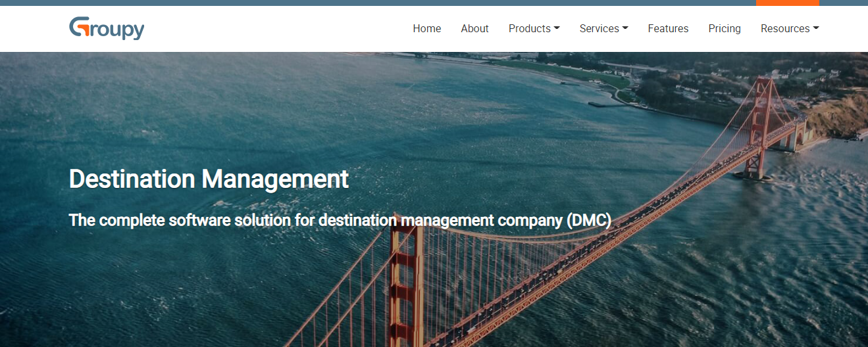Open the Pricing page

pos(725,28)
